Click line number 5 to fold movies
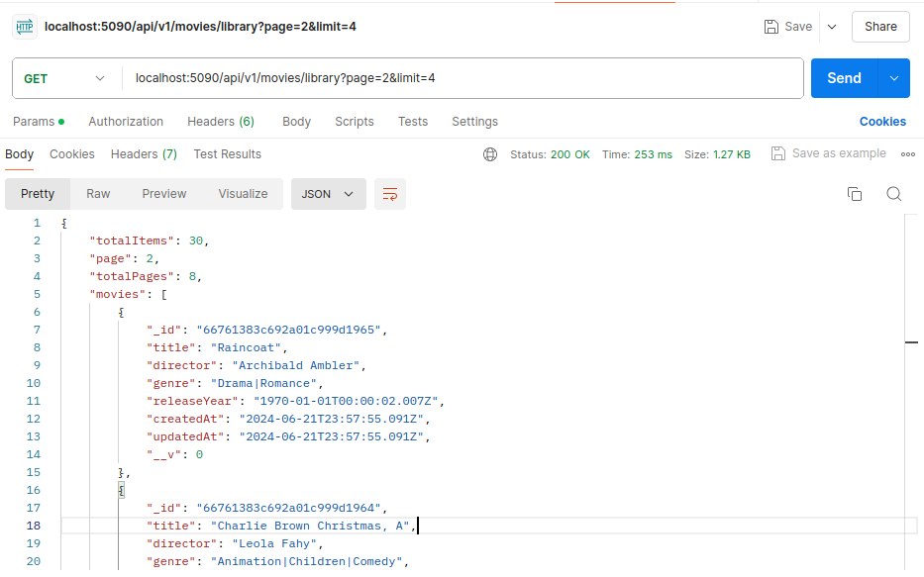 point(37,294)
